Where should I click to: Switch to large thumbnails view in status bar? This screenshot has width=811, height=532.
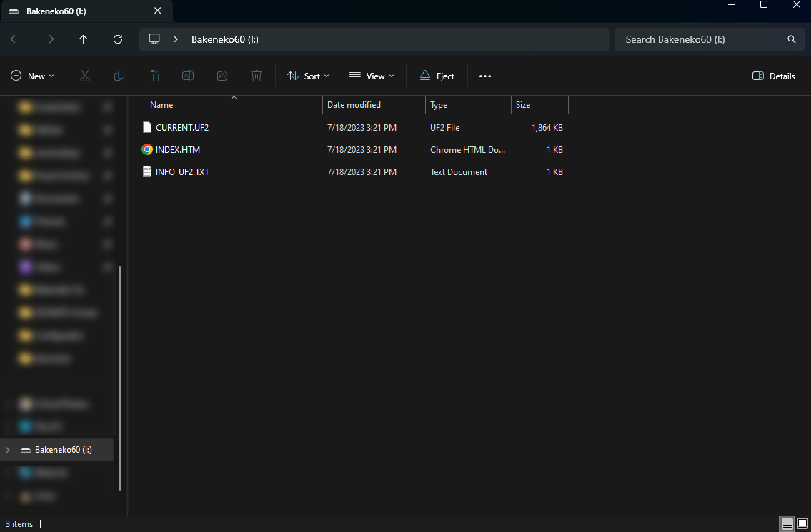point(802,523)
